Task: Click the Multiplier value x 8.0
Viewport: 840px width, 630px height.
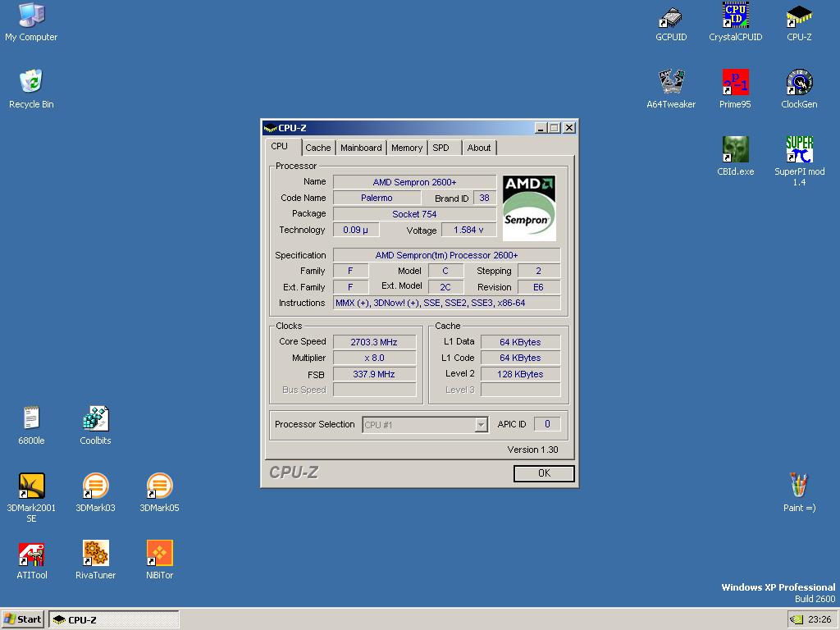Action: (374, 358)
